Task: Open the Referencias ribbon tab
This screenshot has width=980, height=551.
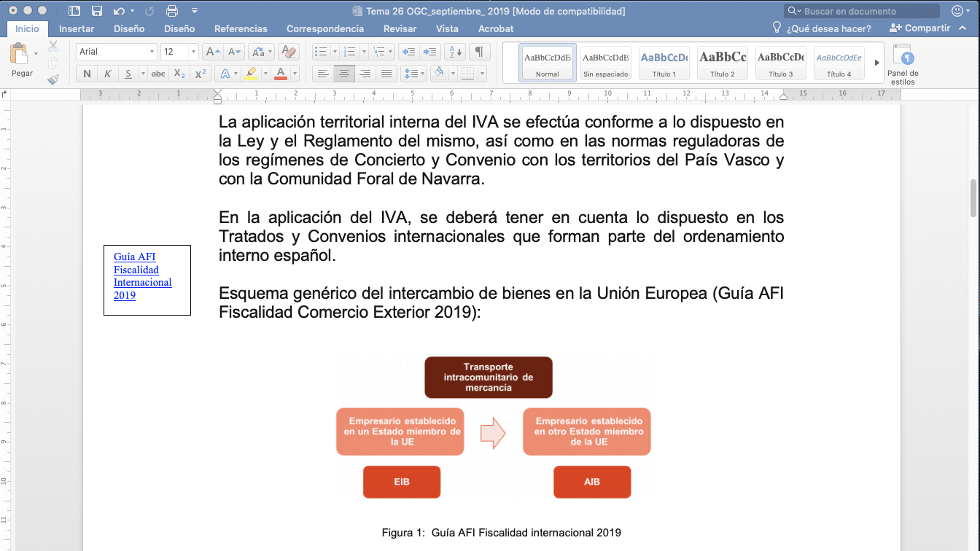Action: pos(241,28)
